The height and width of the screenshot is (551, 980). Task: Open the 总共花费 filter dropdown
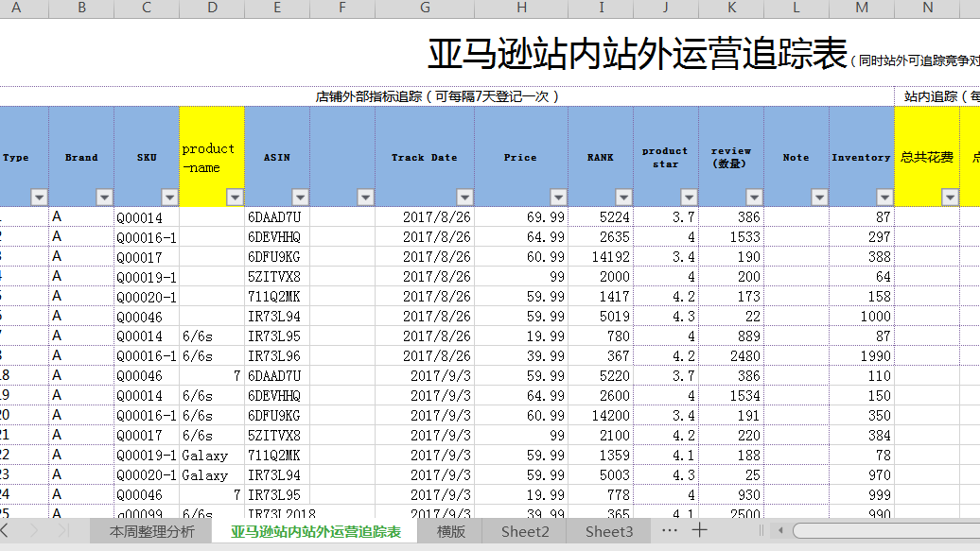click(950, 198)
